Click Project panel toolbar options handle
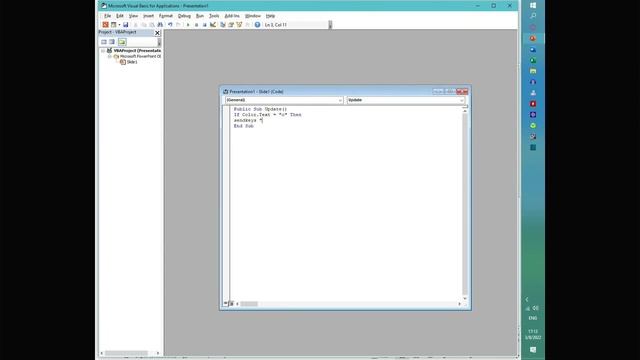Viewport: 640px width, 360px height. point(159,42)
